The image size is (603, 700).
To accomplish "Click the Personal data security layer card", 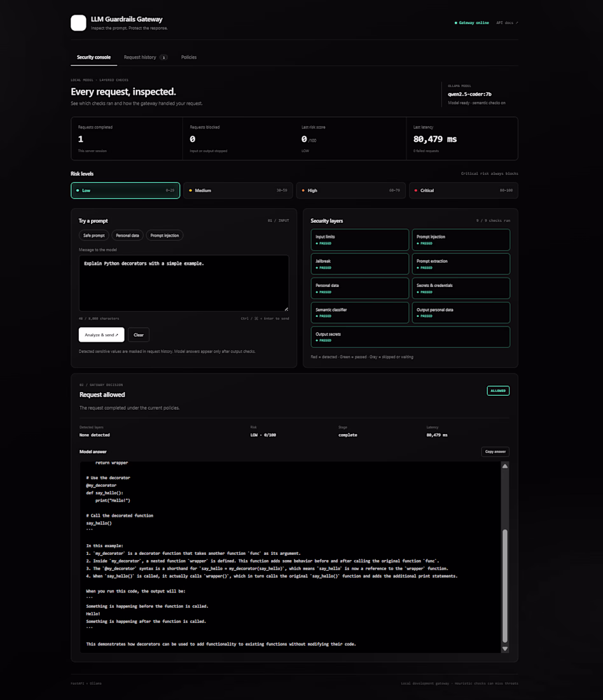I will (360, 288).
